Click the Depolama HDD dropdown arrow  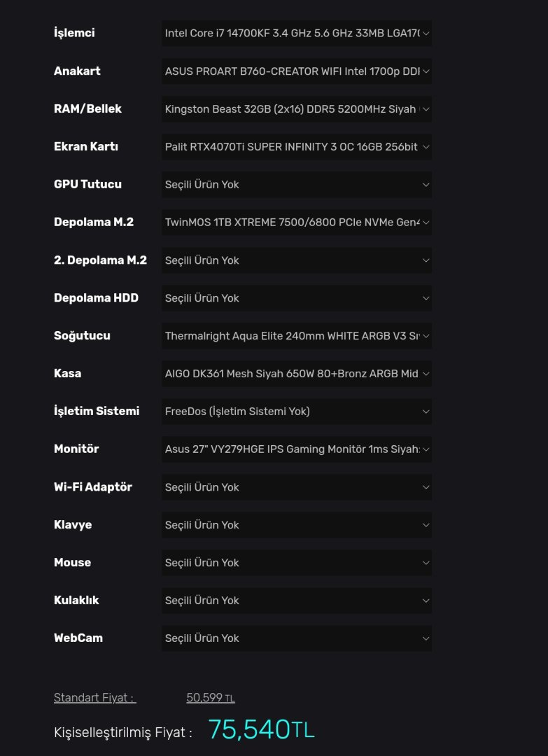coord(426,297)
